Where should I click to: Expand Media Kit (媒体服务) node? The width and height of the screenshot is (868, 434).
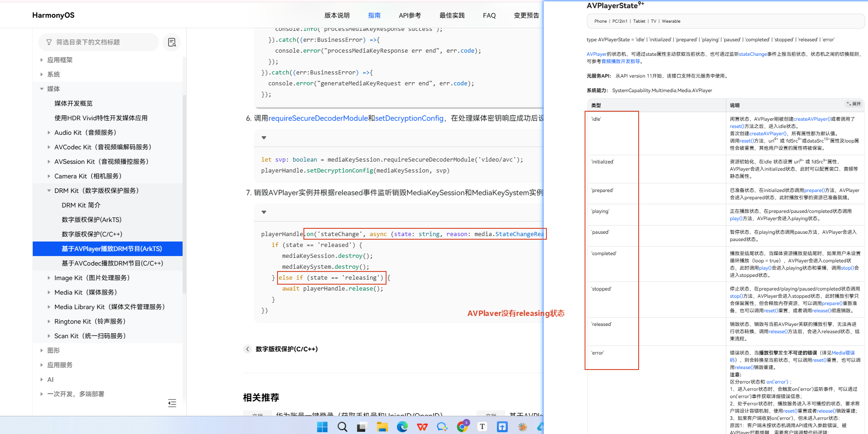[x=49, y=292]
